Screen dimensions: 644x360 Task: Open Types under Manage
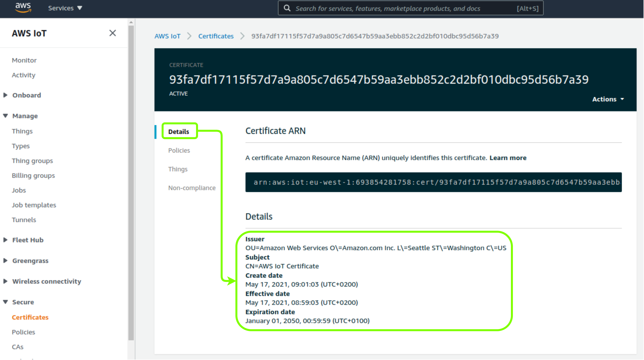click(21, 146)
